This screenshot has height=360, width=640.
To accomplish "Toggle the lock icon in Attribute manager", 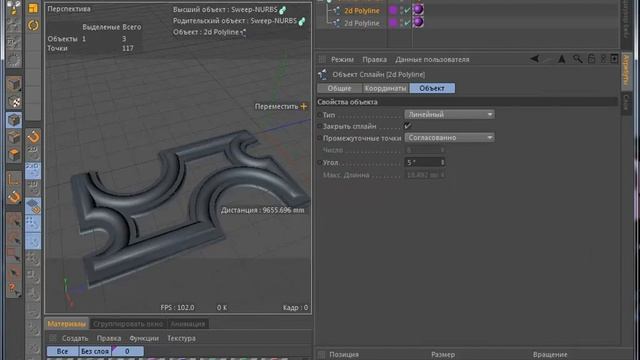I will 591,59.
